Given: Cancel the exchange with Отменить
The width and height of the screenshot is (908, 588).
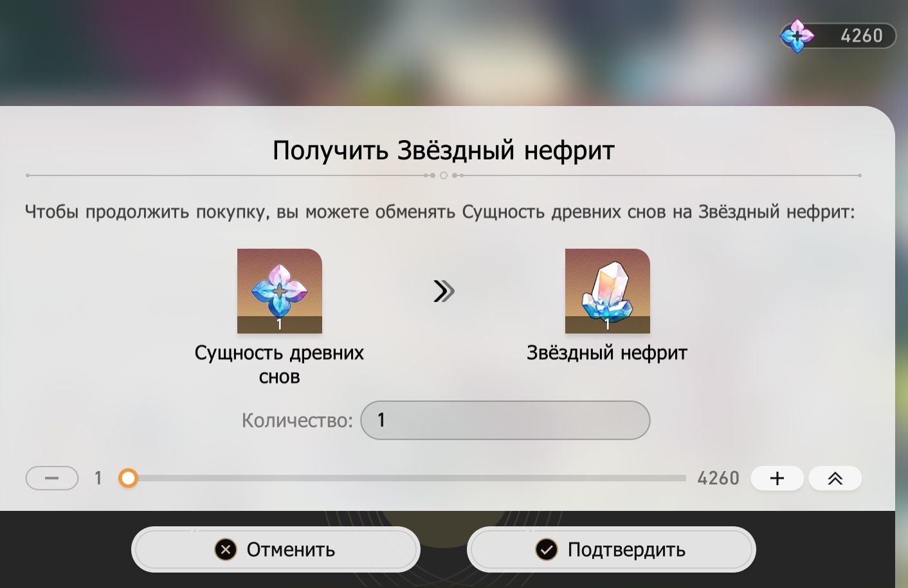Looking at the screenshot, I should 276,549.
